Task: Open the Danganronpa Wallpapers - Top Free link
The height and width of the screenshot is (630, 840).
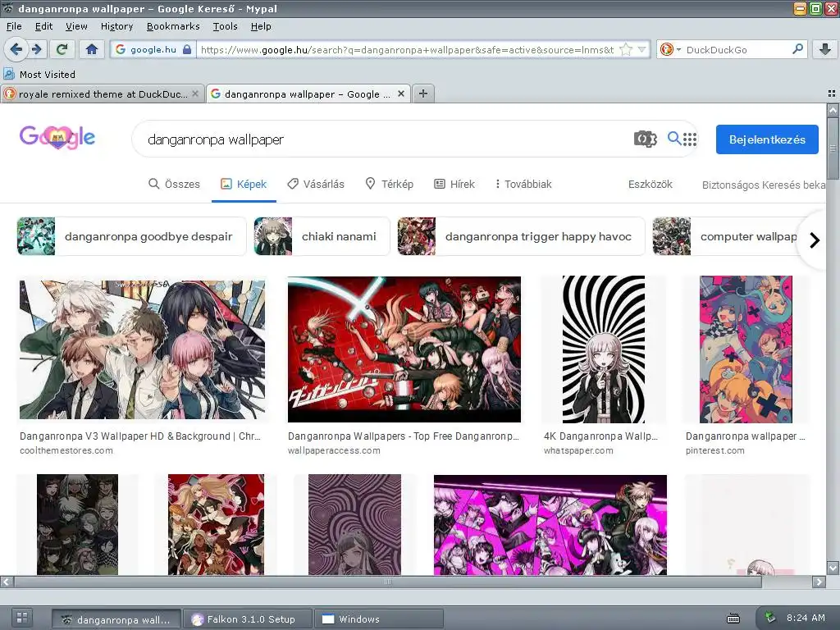Action: coord(403,436)
